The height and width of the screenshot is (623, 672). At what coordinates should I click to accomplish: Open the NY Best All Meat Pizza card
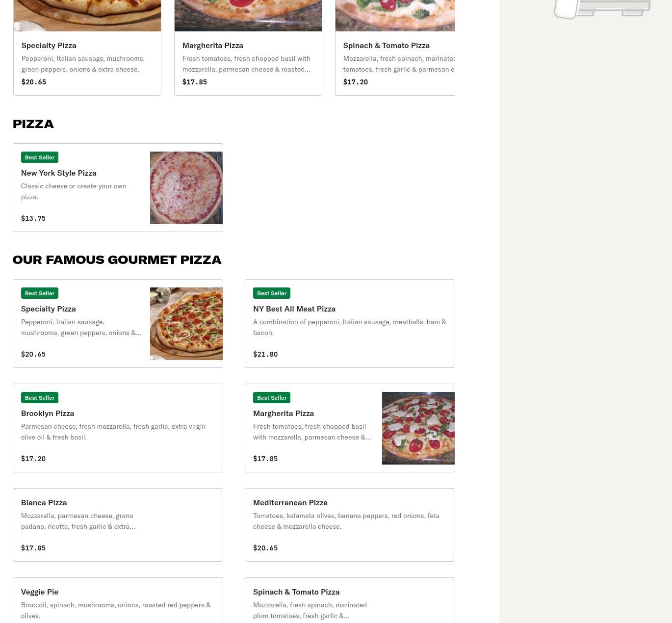(350, 323)
